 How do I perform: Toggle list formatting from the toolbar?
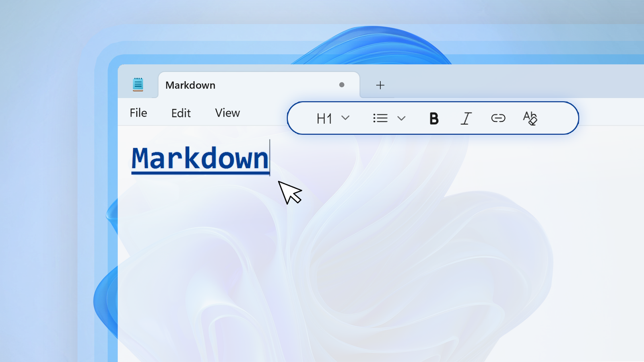point(380,118)
